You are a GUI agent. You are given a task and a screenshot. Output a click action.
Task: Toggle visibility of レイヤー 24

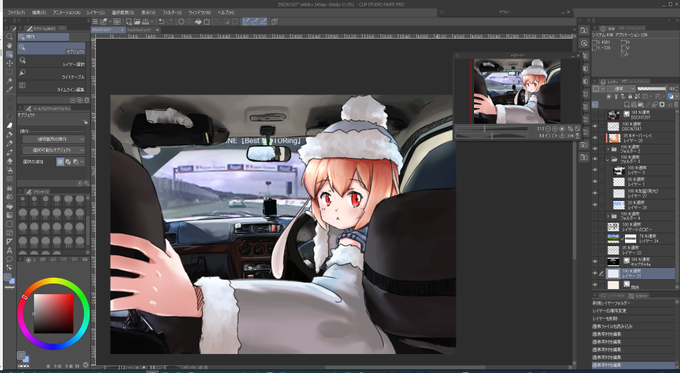click(595, 238)
